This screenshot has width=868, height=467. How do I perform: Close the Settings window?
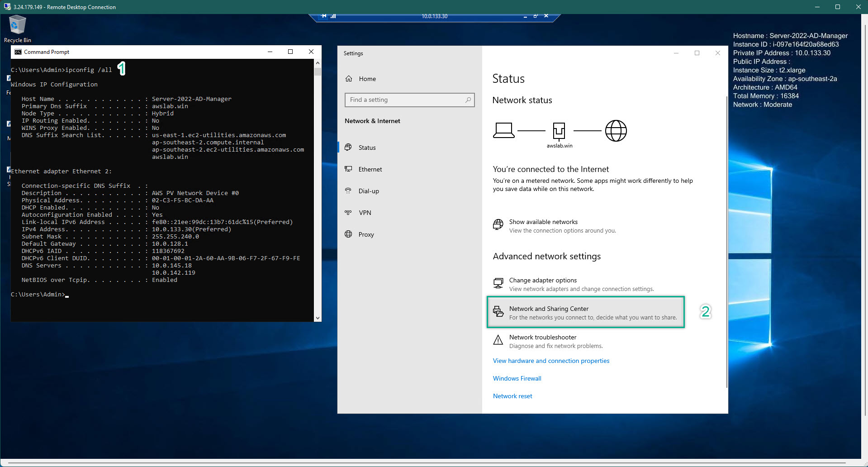coord(718,53)
